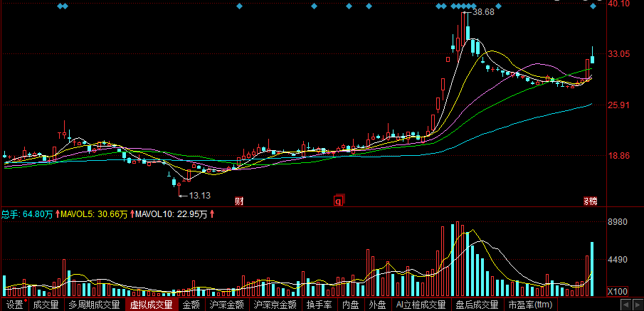Open the AI立桩成交量 tab

420,305
